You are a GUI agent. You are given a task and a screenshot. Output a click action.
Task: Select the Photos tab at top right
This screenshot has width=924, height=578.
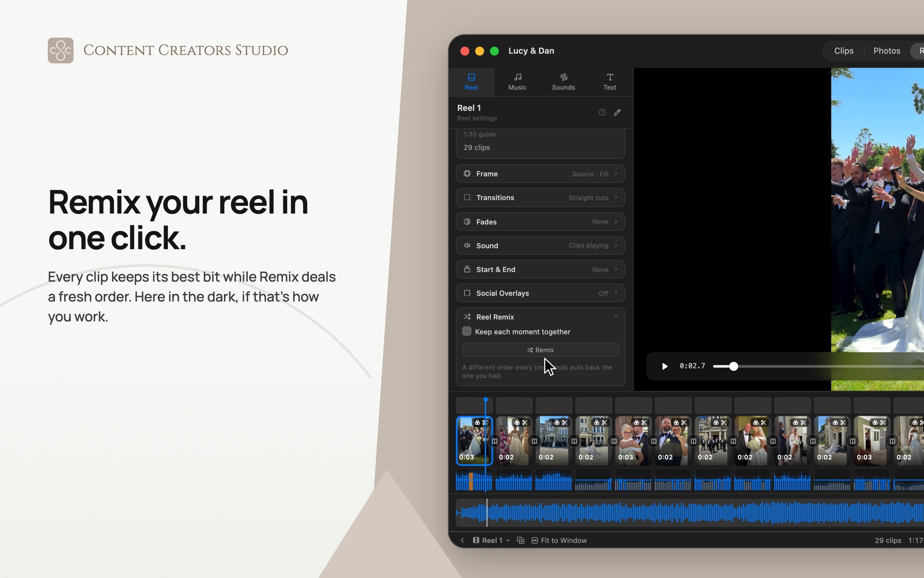click(x=886, y=51)
